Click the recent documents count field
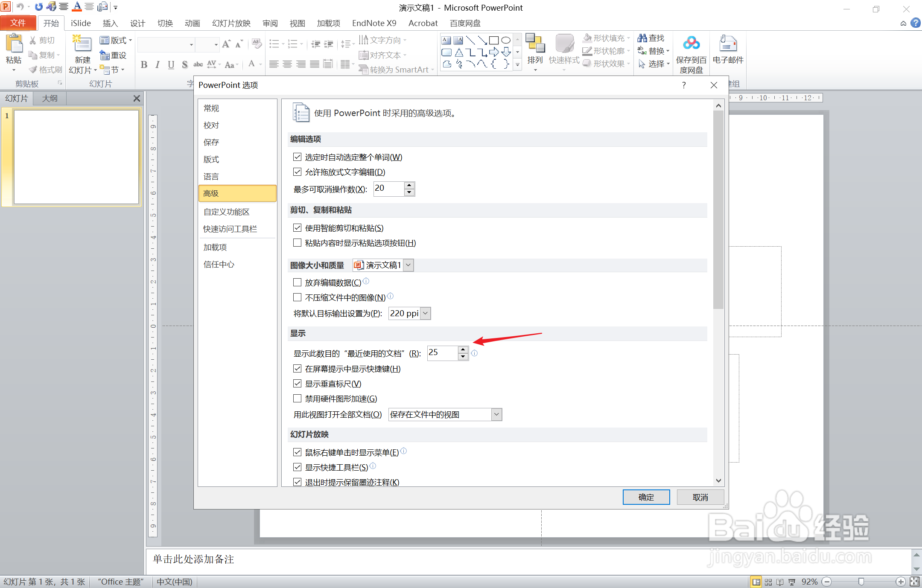This screenshot has width=922, height=588. [x=443, y=353]
